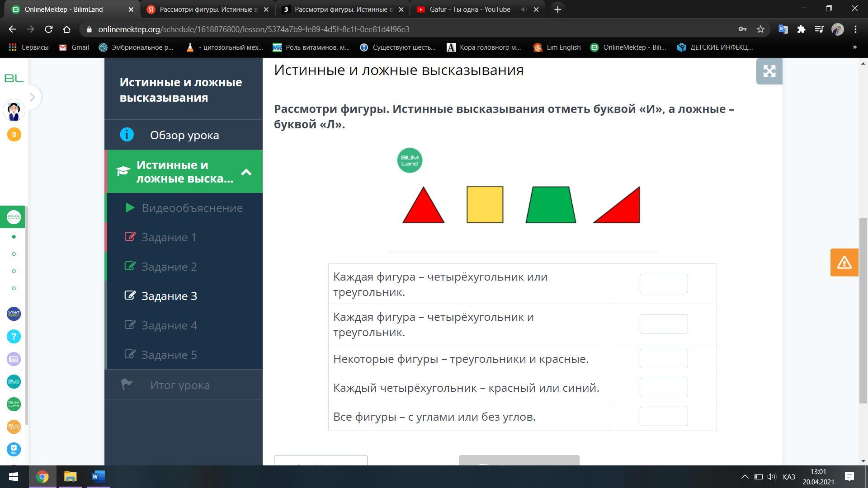Screen dimensions: 868x488
Task: Click the blue question mark help icon
Action: click(x=14, y=336)
